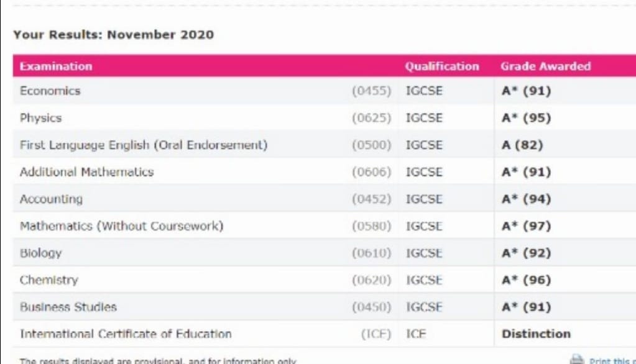Click the printer icon
This screenshot has height=364, width=636.
click(578, 359)
